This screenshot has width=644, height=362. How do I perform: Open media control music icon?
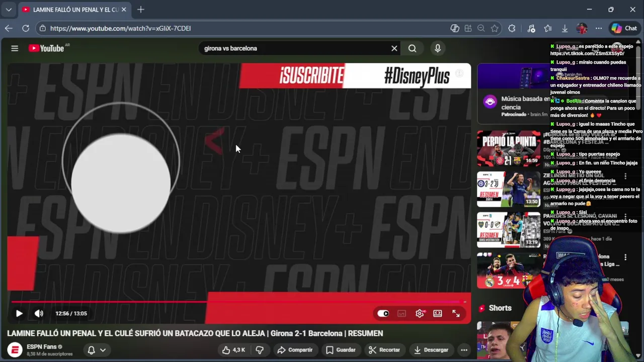pos(531,29)
